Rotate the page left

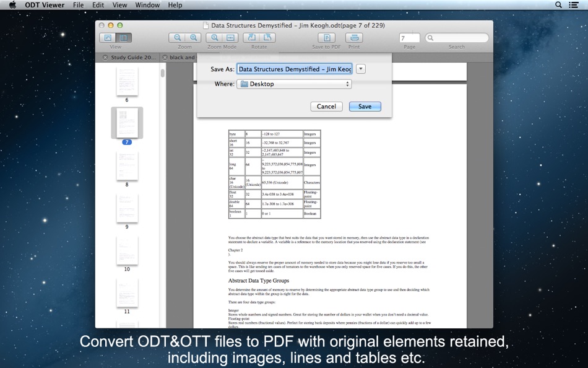(x=251, y=38)
